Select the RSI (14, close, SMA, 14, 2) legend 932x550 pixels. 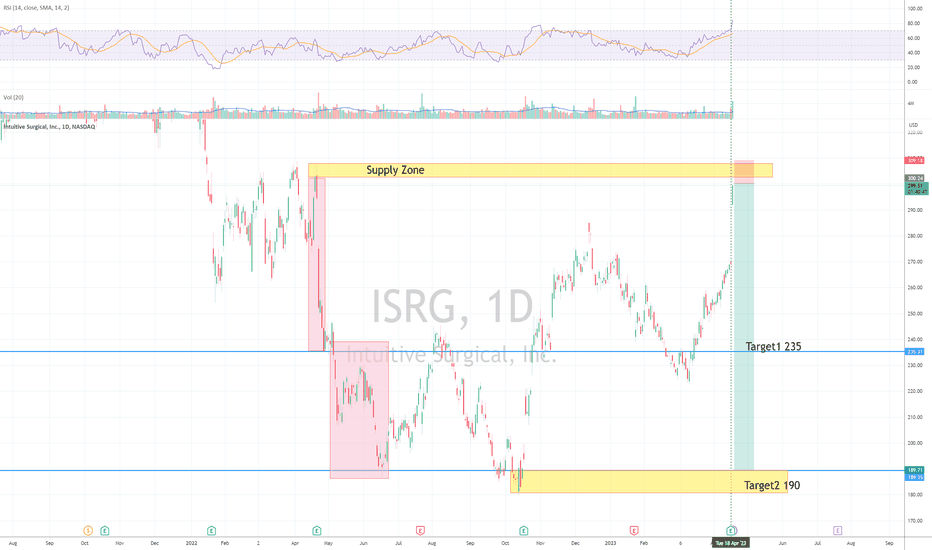(x=36, y=8)
